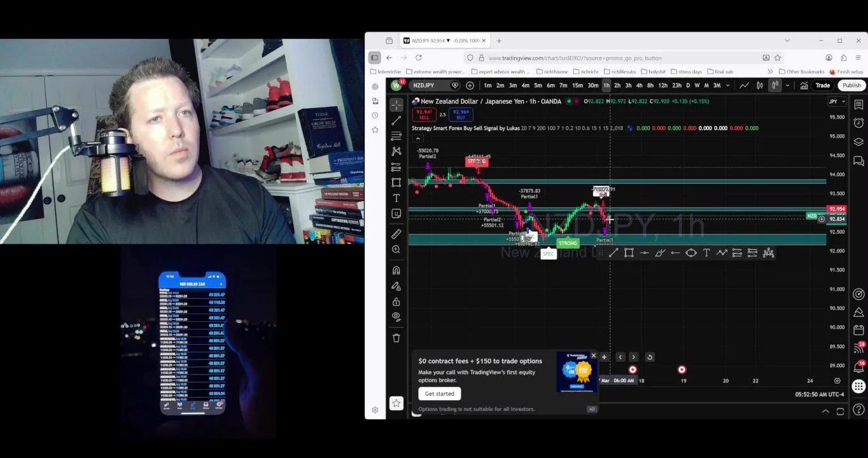Expand browser tab list chevron
Screen dimensions: 868x458
(787, 41)
